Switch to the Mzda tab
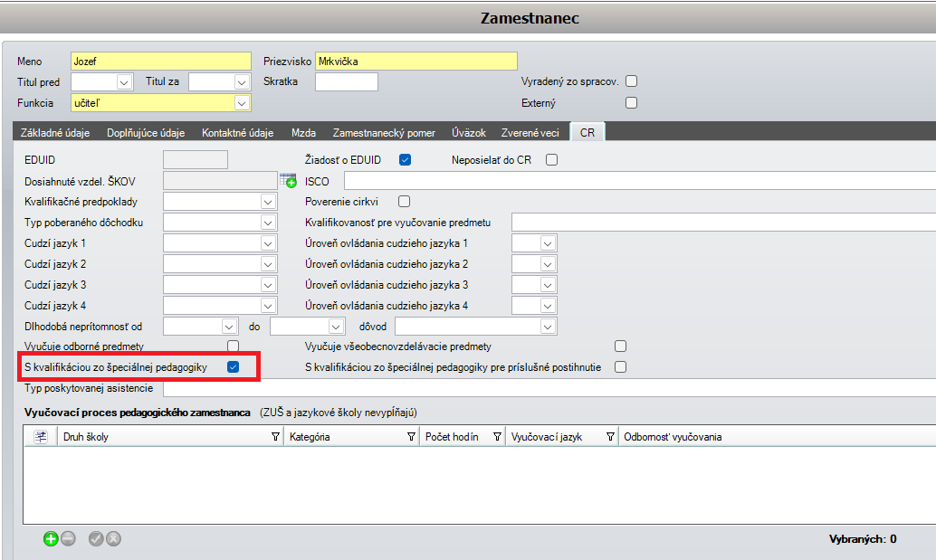 (x=303, y=133)
